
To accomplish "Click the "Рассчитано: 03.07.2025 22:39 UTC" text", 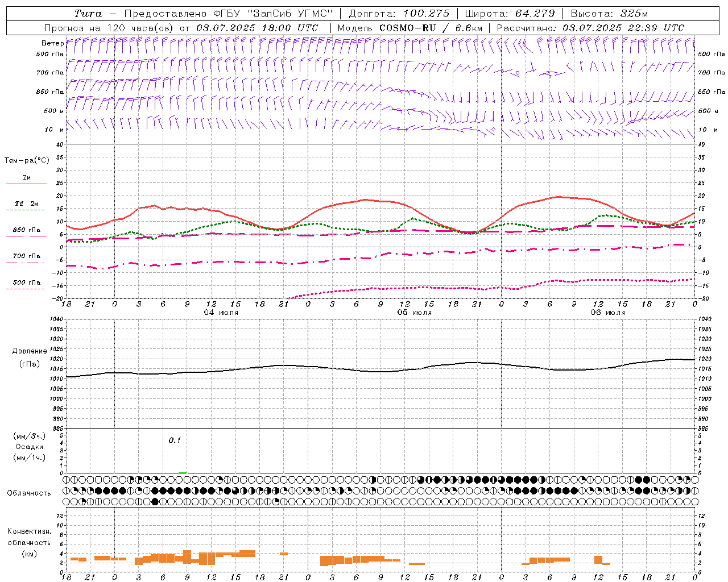I will [x=590, y=28].
